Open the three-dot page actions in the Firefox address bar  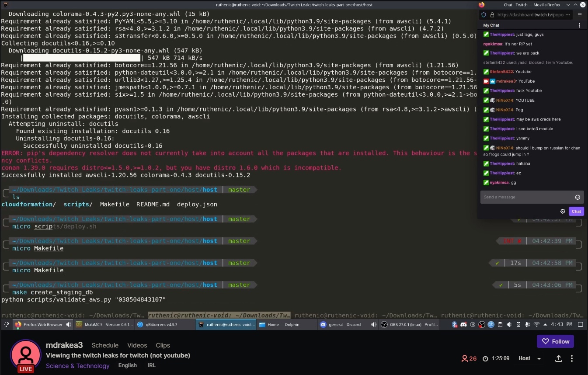[568, 14]
